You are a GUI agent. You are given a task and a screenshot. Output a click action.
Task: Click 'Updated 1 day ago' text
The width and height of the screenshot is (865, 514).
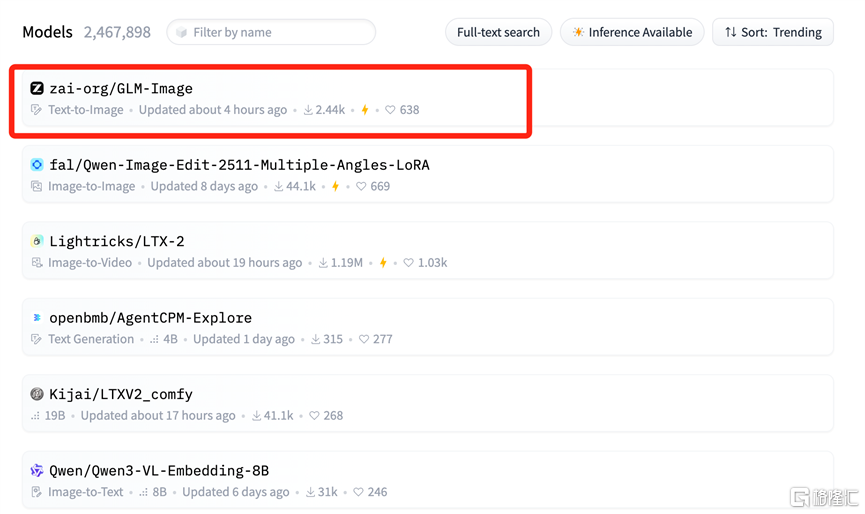point(244,339)
